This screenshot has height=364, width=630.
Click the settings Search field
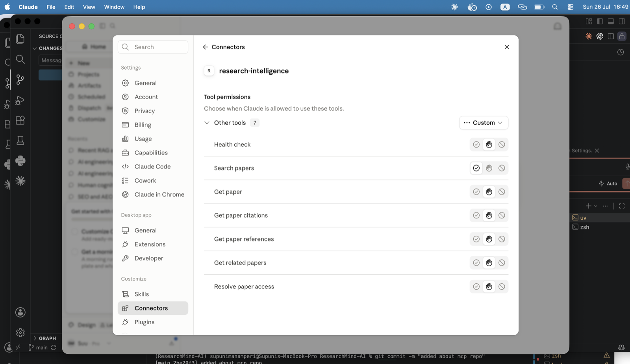(x=153, y=47)
